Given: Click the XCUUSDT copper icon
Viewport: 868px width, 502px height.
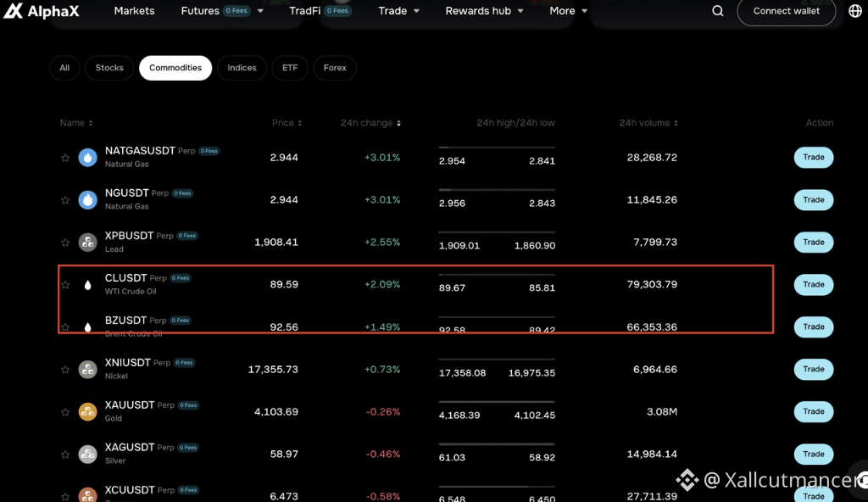Looking at the screenshot, I should (x=87, y=495).
